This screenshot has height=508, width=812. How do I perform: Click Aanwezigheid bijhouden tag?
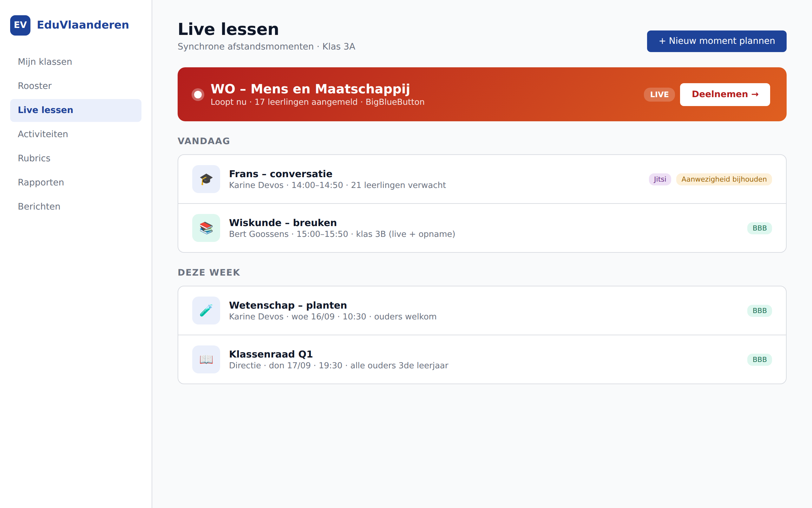pyautogui.click(x=724, y=179)
